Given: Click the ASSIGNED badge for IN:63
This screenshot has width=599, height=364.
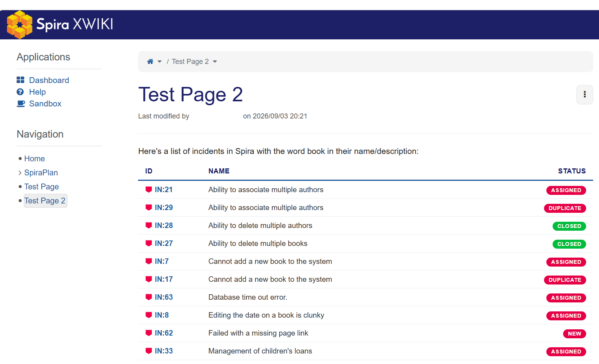Looking at the screenshot, I should pyautogui.click(x=566, y=298).
